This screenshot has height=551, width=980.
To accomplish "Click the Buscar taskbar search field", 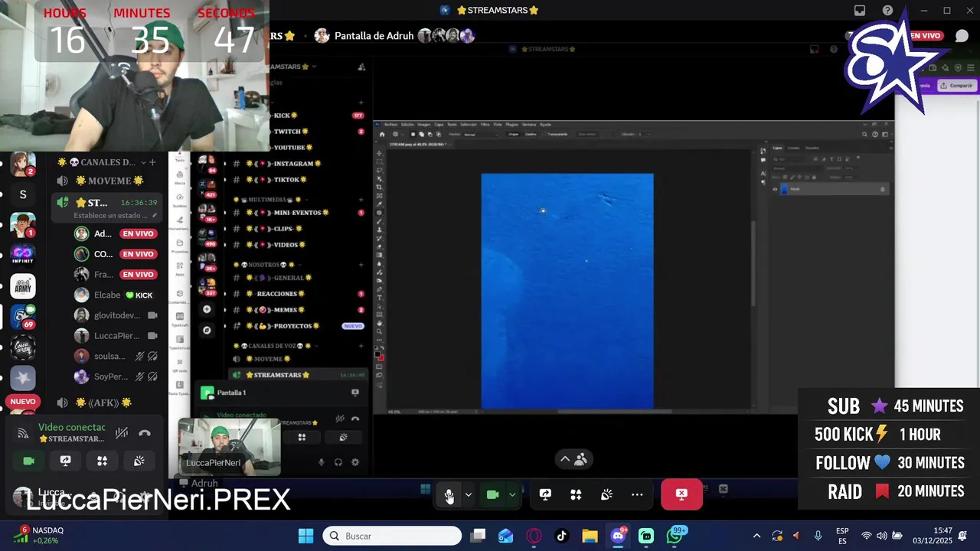I will (392, 536).
